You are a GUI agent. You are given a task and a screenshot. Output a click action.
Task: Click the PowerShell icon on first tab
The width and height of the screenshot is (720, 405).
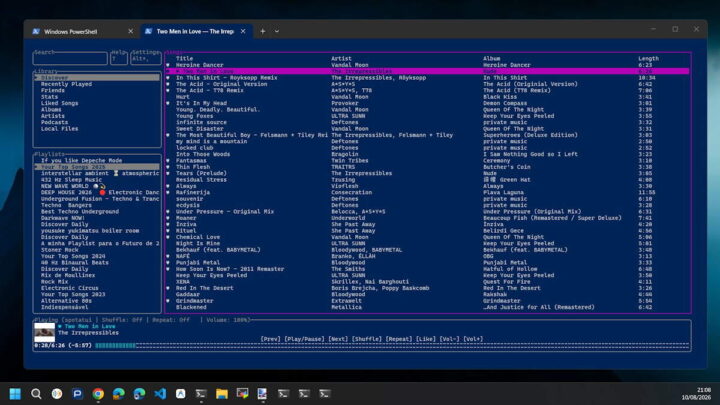point(36,31)
